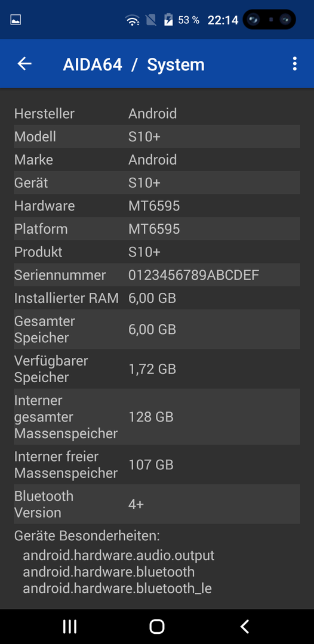Image resolution: width=314 pixels, height=644 pixels.
Task: Tap the Android home navigation button
Action: 156,626
